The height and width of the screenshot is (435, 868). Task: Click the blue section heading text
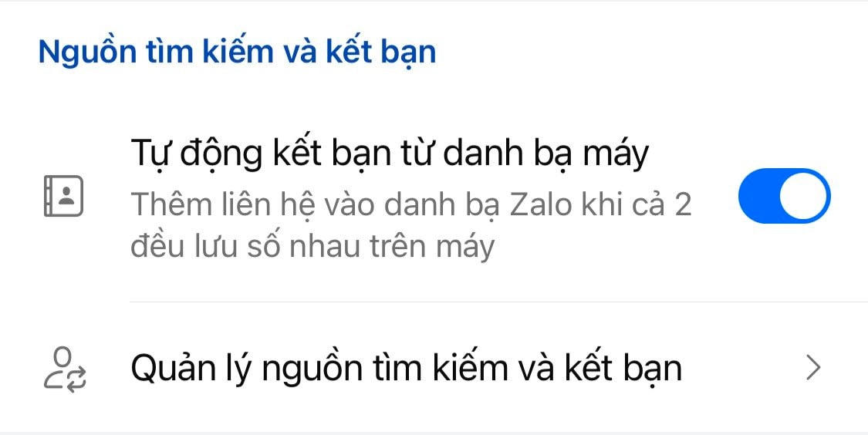point(237,52)
